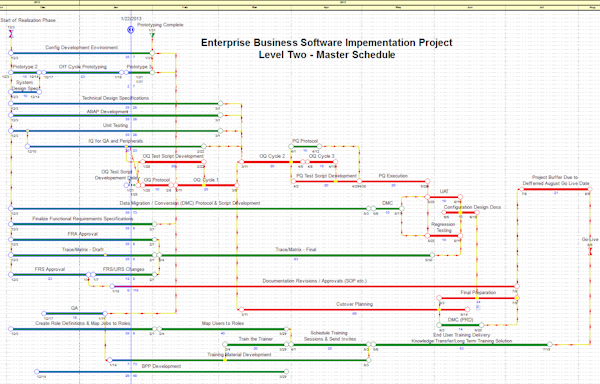
Task: Select the 'OQ Test Script Development' label
Action: point(173,156)
